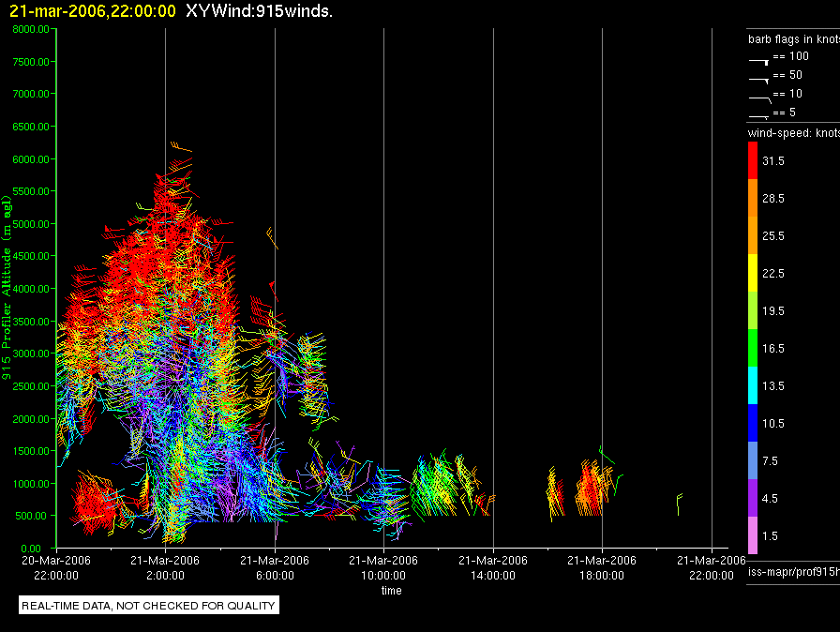This screenshot has height=632, width=840.
Task: Click the 21-Mar-2006 18:00:00 time label
Action: click(x=602, y=567)
